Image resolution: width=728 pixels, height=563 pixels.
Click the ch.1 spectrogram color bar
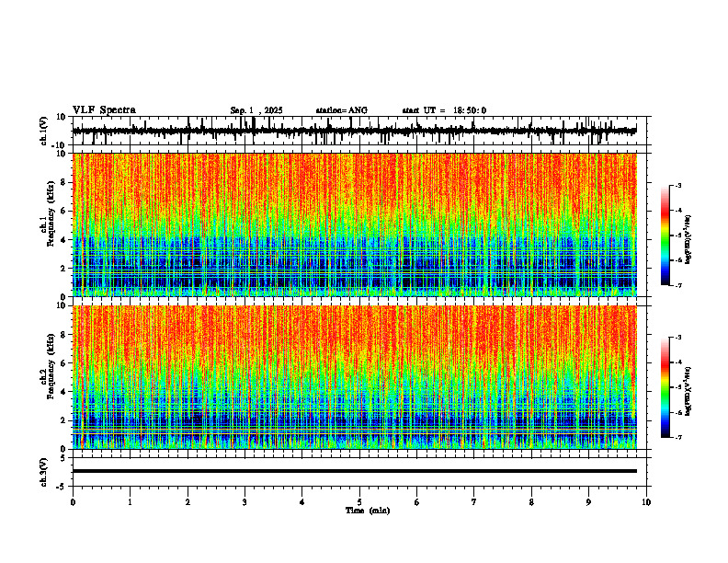665,236
